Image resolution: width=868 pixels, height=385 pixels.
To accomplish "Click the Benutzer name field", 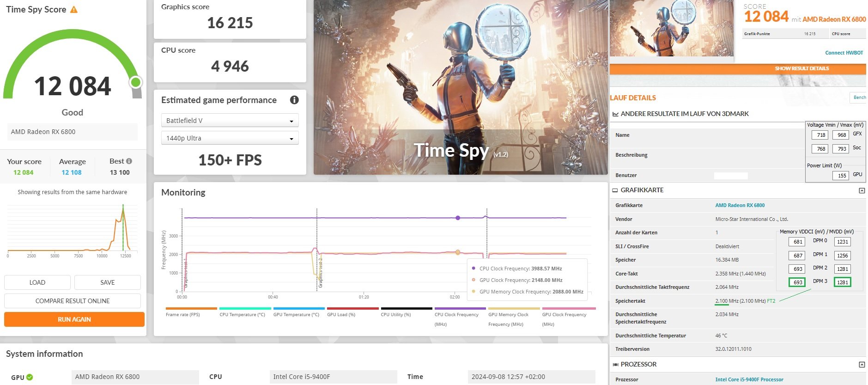I will [731, 176].
